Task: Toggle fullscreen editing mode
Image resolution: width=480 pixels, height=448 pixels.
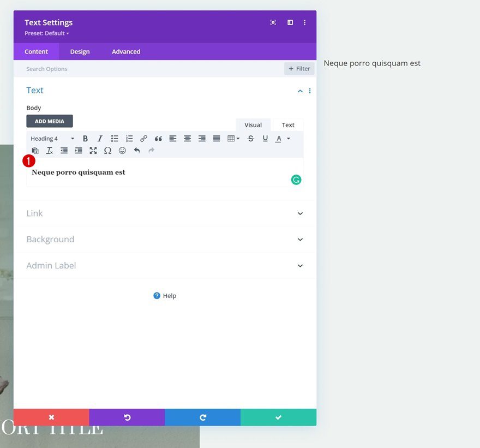Action: [93, 150]
